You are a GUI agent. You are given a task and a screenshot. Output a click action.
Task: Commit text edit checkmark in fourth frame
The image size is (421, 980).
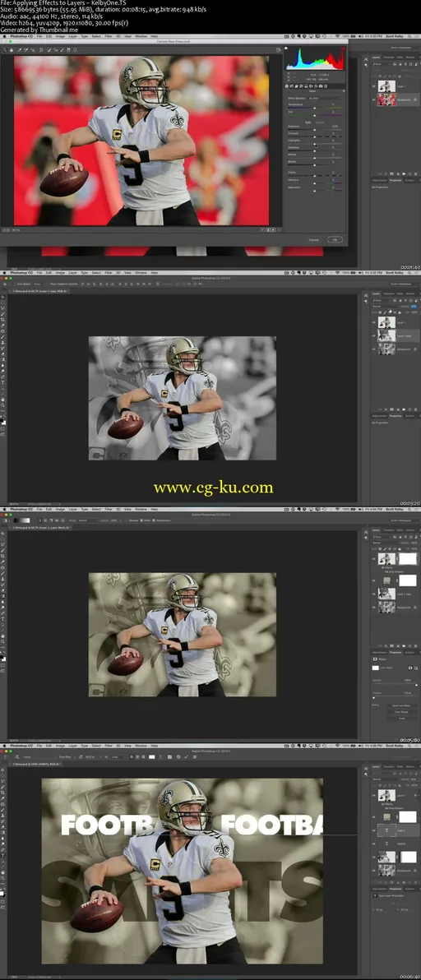186,756
